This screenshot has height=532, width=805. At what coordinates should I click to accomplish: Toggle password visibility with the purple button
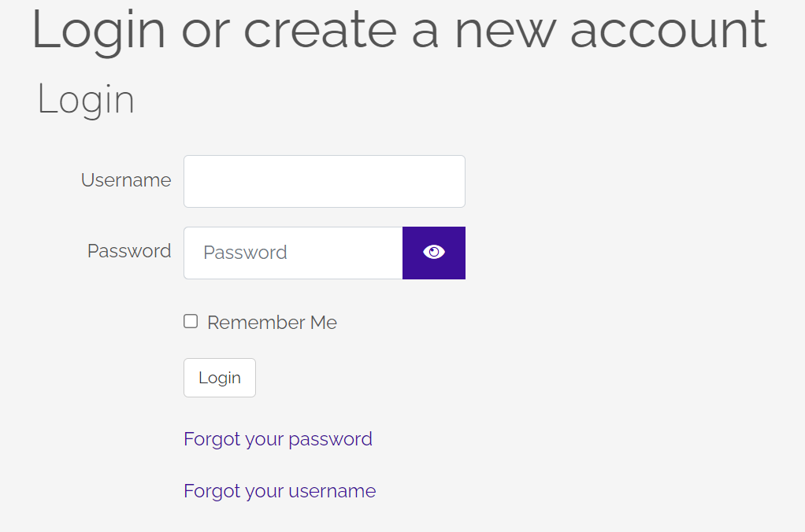434,253
